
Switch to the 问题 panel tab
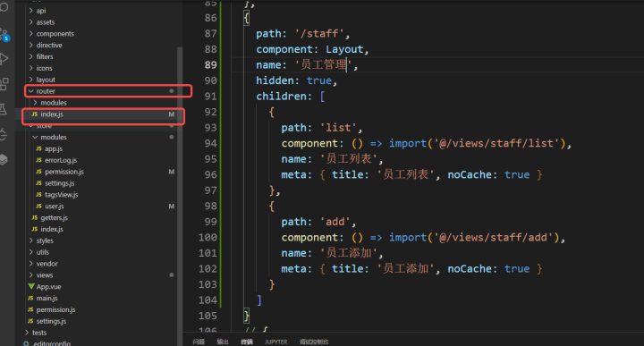[199, 342]
